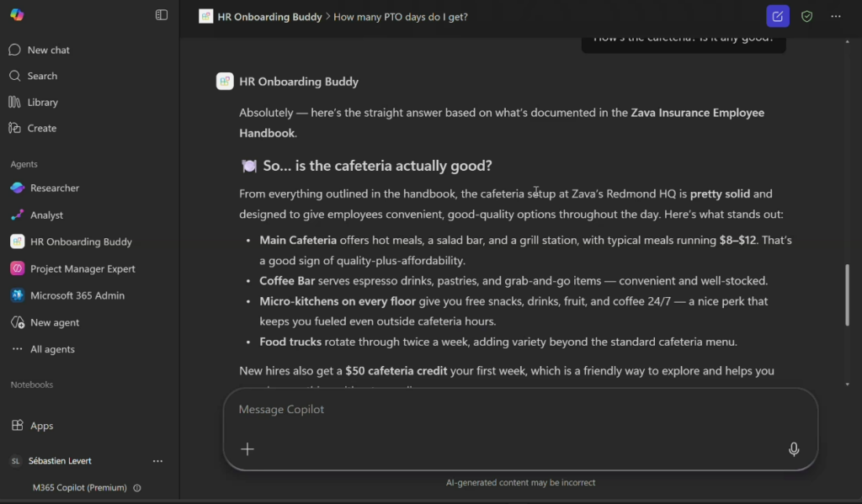
Task: Open Microsoft 365 Admin agent
Action: [x=77, y=295]
